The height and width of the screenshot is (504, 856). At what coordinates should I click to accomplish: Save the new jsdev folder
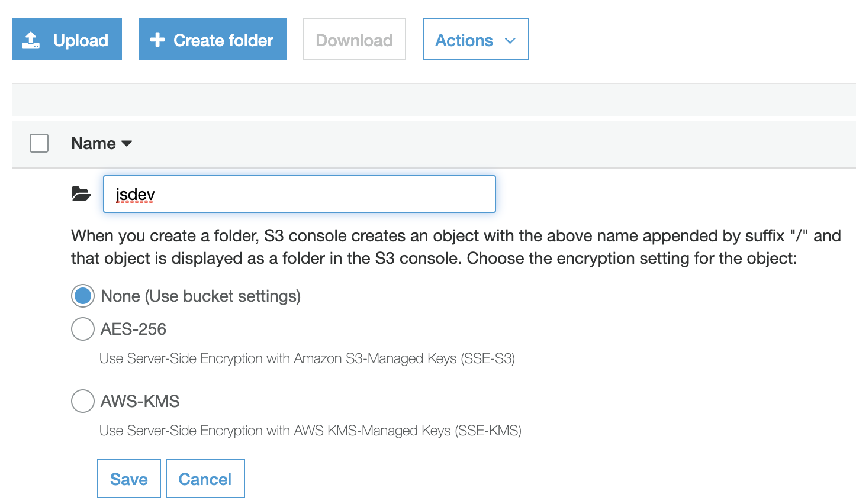[x=128, y=479]
